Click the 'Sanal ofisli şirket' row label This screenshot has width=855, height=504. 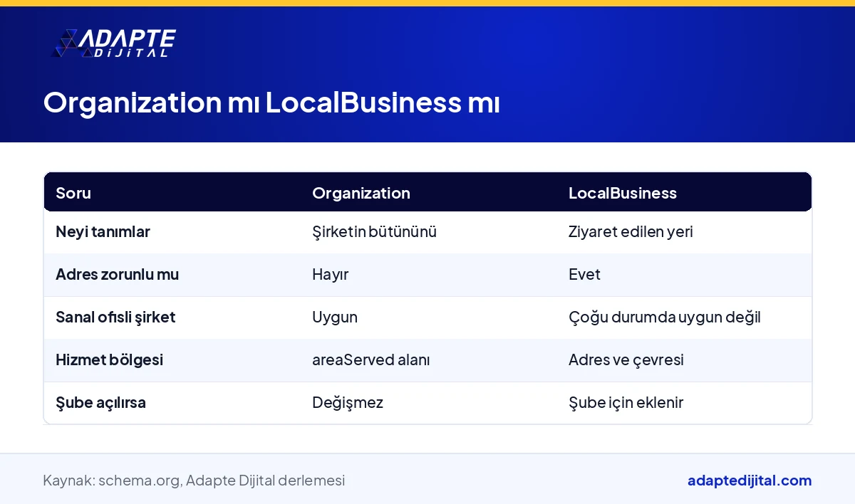coord(115,317)
